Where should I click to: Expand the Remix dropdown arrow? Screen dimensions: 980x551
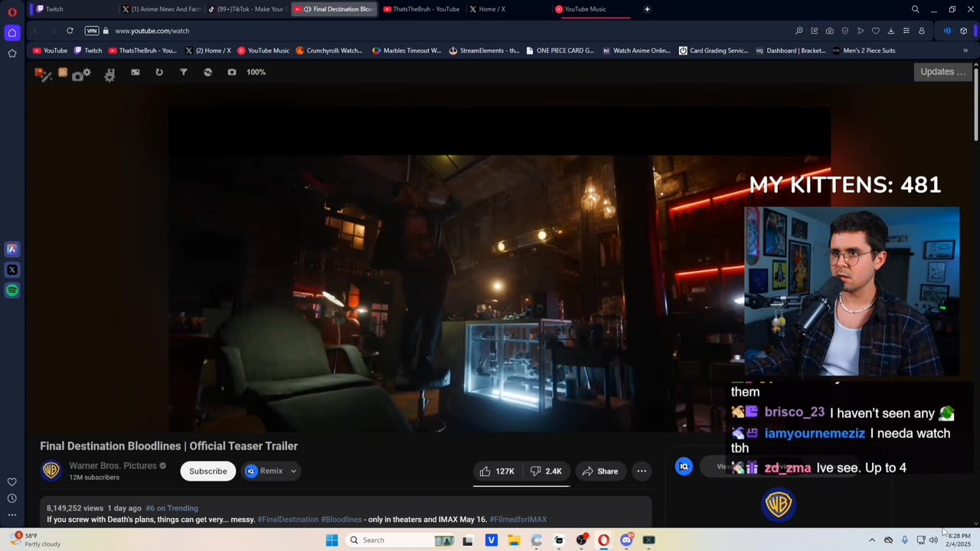(x=293, y=471)
